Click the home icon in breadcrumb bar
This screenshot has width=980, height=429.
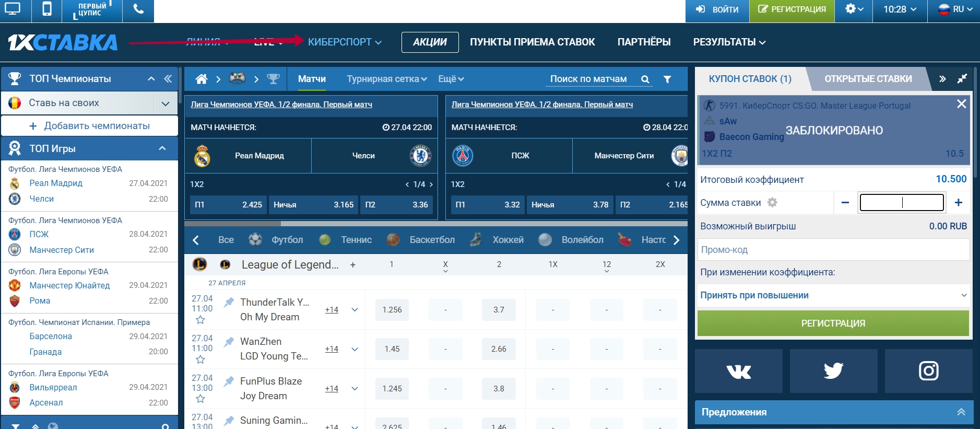tap(201, 79)
